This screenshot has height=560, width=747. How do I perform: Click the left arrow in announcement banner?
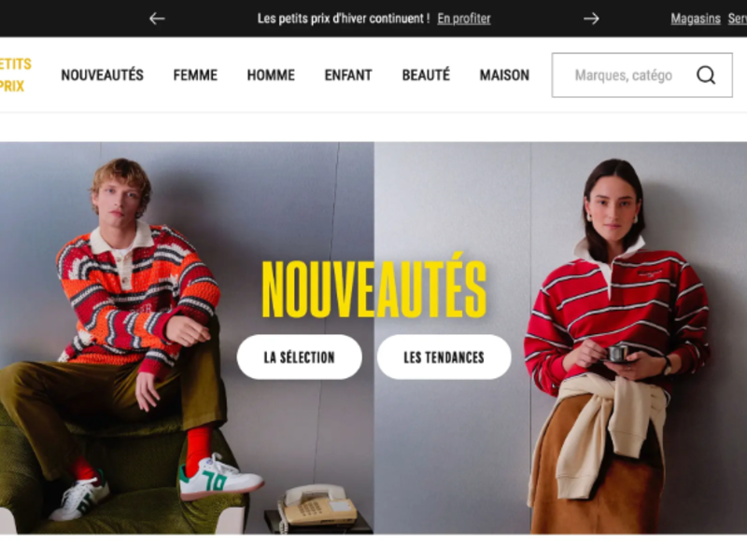pyautogui.click(x=157, y=19)
